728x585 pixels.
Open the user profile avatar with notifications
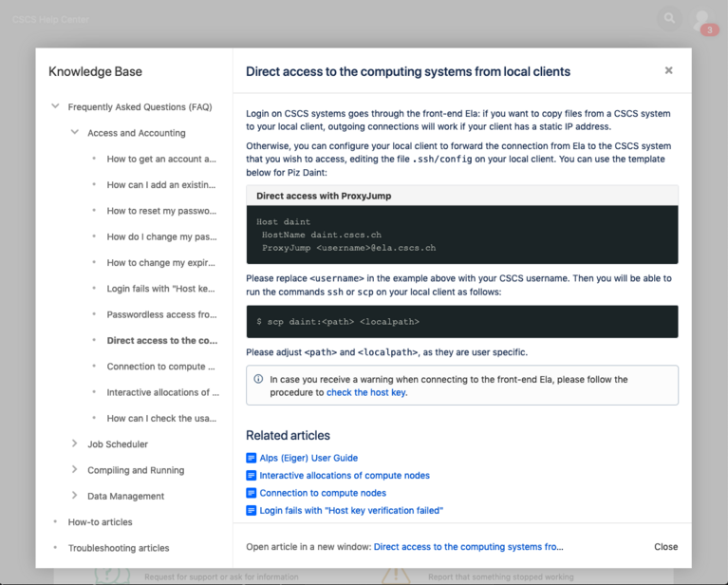pos(702,19)
